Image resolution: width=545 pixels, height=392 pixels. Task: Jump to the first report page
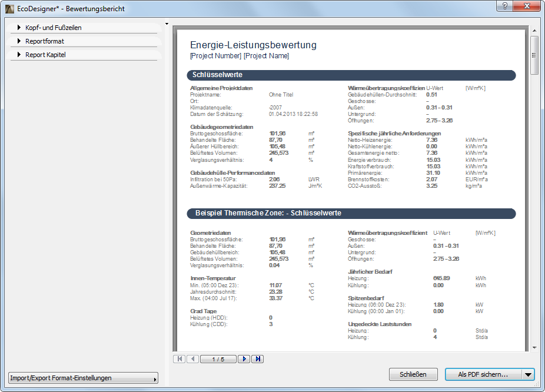(179, 358)
